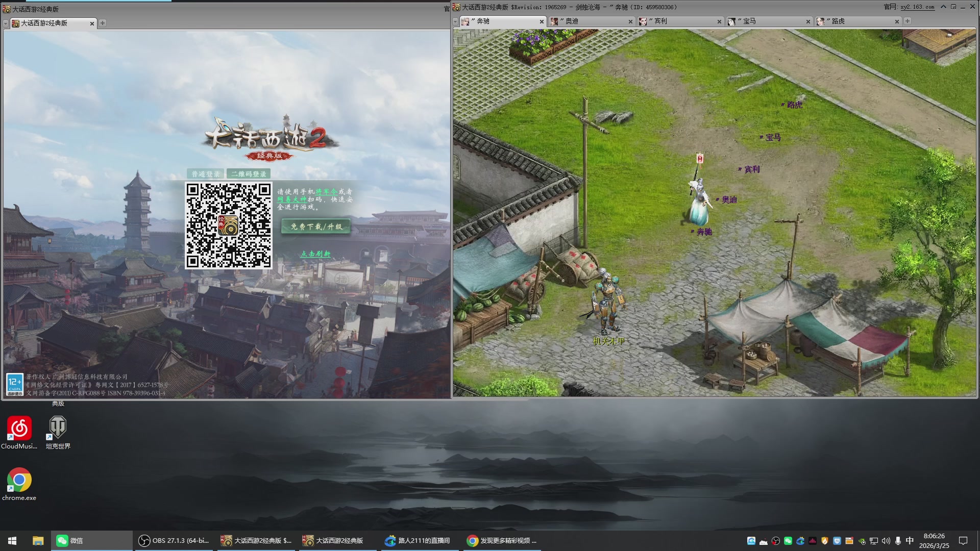
Task: Open tab list dropdown in right game window
Action: pos(455,21)
